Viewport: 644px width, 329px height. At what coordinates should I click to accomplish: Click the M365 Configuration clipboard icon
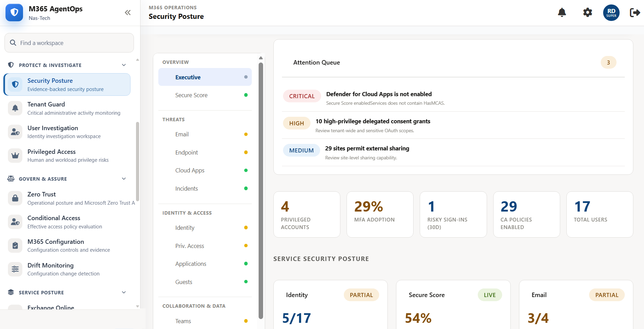point(15,246)
